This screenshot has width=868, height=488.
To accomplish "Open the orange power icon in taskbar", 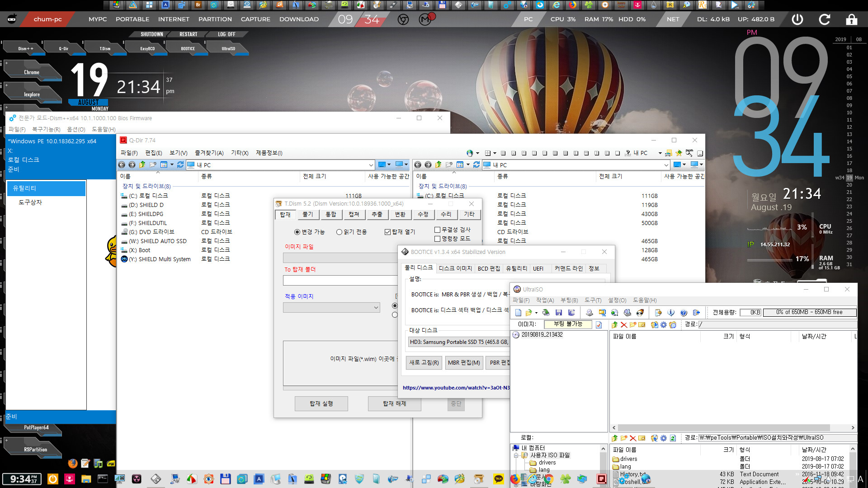I will [53, 479].
